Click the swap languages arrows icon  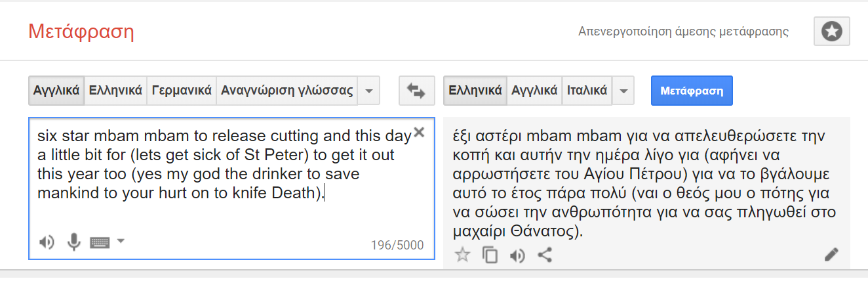[x=416, y=91]
